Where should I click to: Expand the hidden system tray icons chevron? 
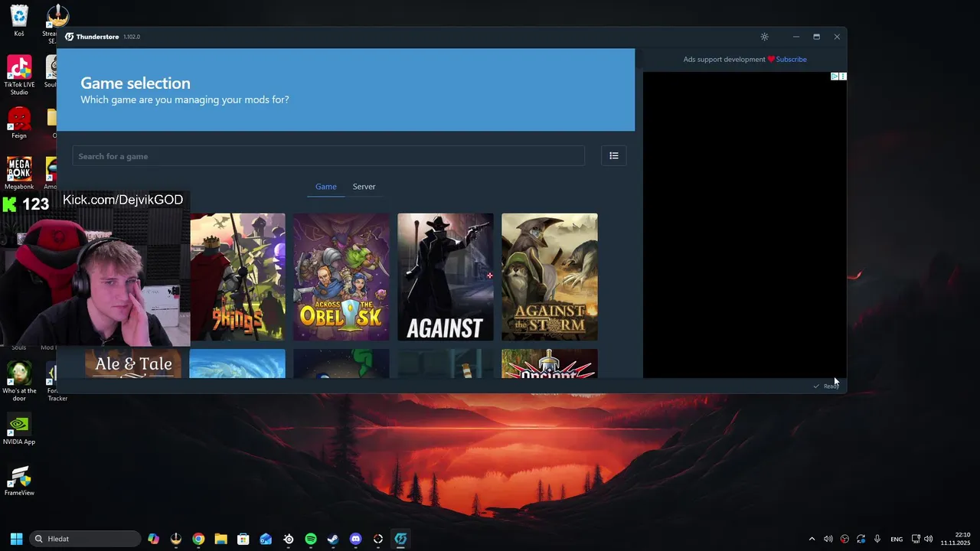click(x=812, y=539)
